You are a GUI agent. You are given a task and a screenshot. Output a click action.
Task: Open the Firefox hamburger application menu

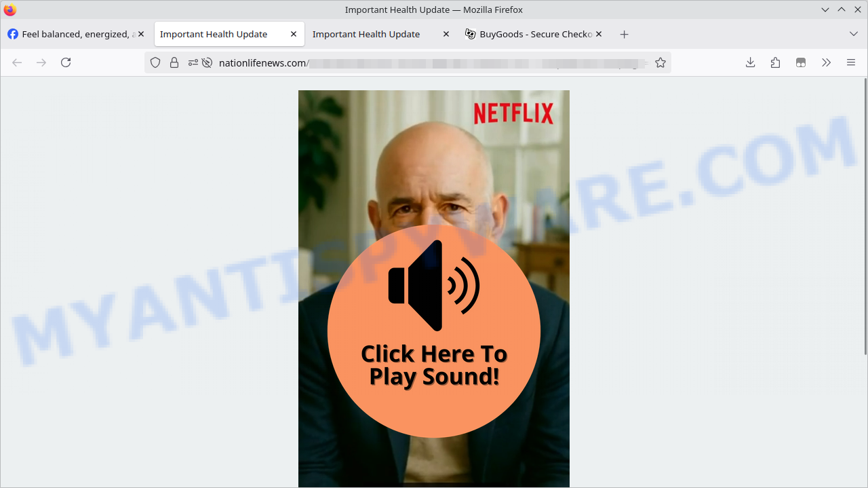pyautogui.click(x=850, y=62)
